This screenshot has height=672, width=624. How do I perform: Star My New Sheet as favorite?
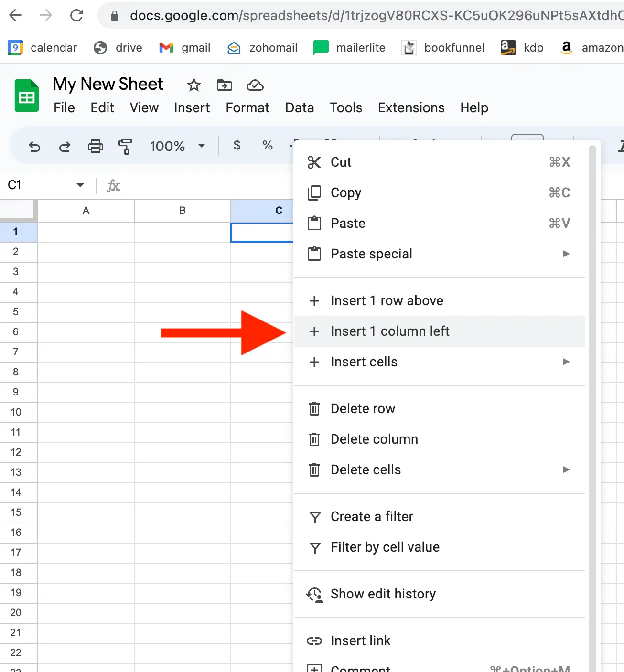[x=193, y=85]
